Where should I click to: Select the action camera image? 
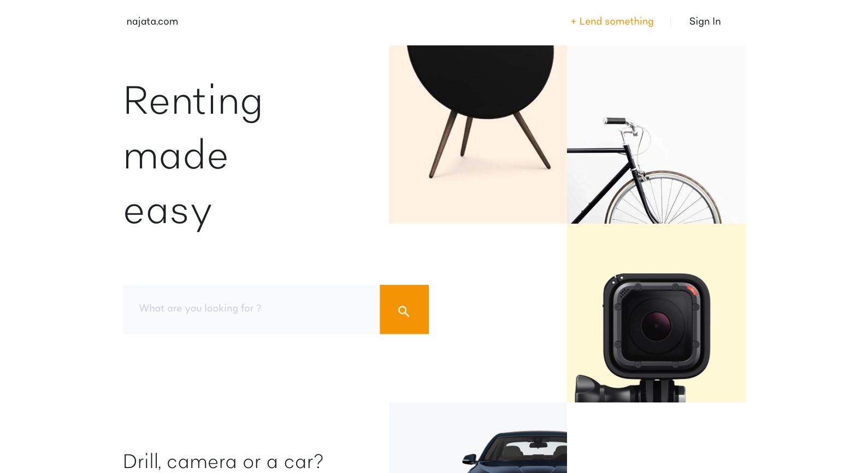[656, 313]
